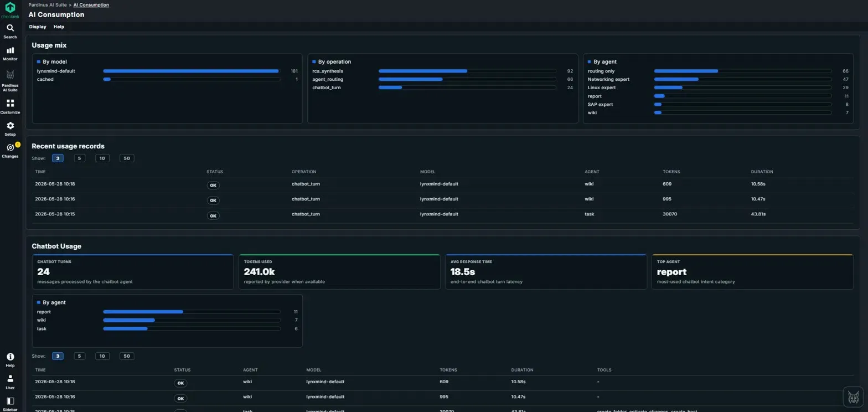This screenshot has width=868, height=412.
Task: Open the lynx chatbot icon bottom right
Action: [x=854, y=397]
